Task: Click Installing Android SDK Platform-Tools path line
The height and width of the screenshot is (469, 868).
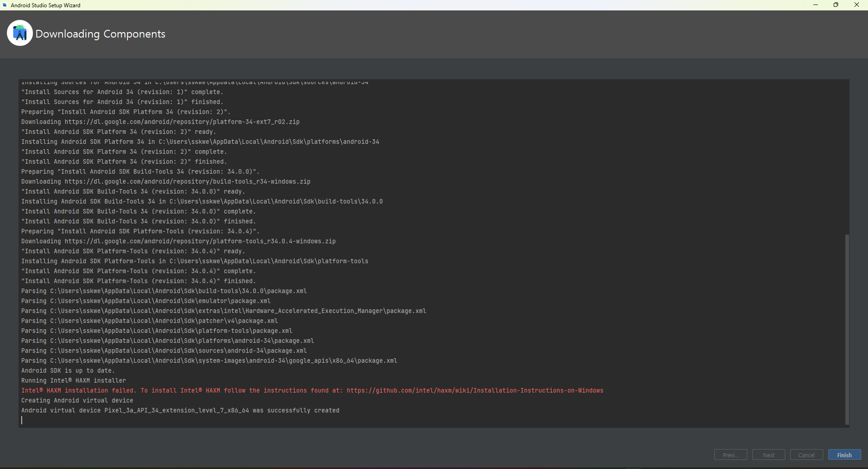Action: 195,261
